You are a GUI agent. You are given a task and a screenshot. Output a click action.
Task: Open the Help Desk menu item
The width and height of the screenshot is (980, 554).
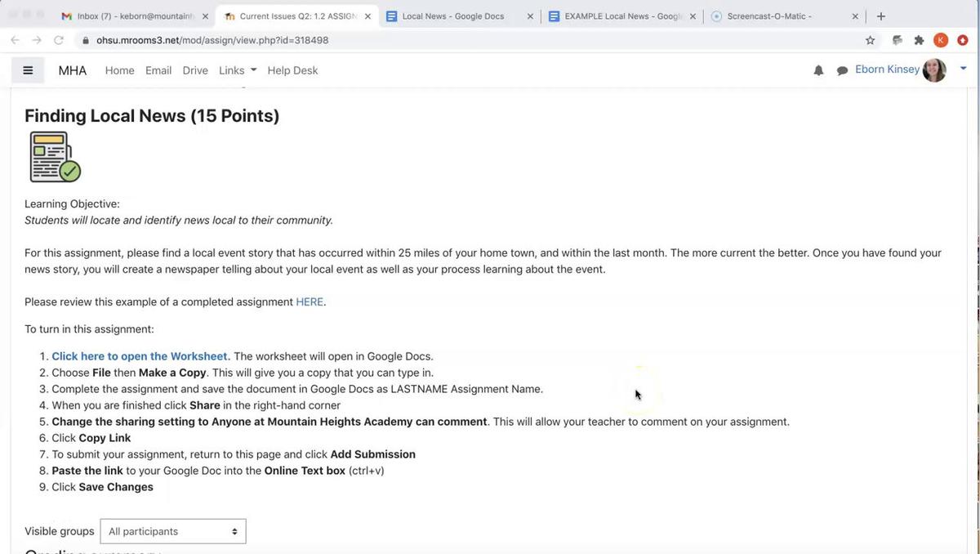[x=292, y=70]
